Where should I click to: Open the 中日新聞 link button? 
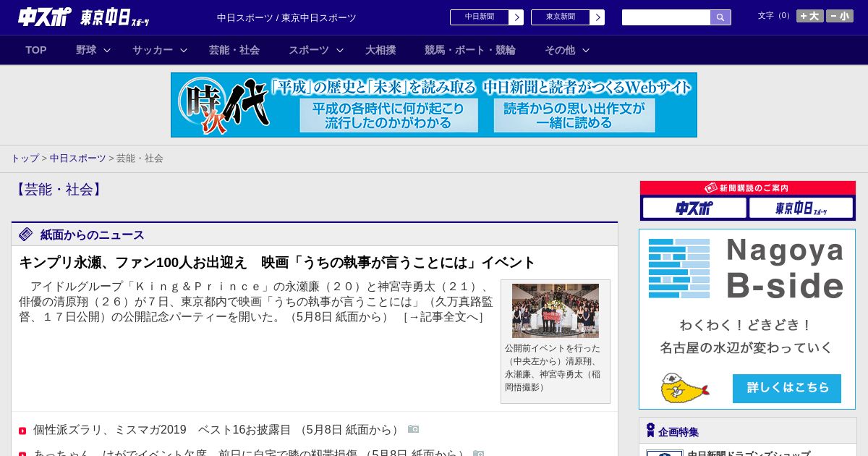(x=480, y=17)
